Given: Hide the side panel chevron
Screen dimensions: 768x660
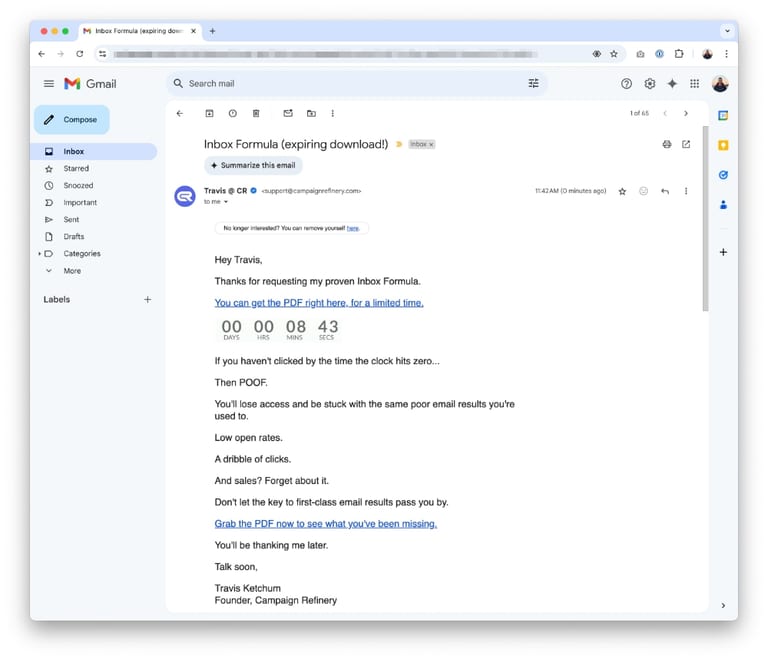Looking at the screenshot, I should 723,606.
